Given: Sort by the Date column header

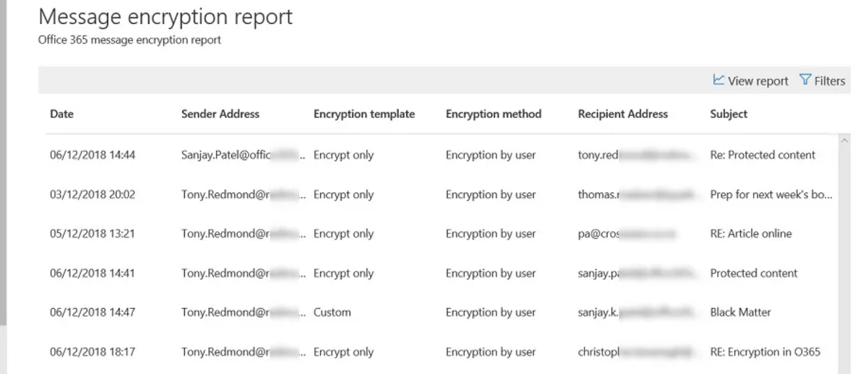Looking at the screenshot, I should tap(62, 114).
